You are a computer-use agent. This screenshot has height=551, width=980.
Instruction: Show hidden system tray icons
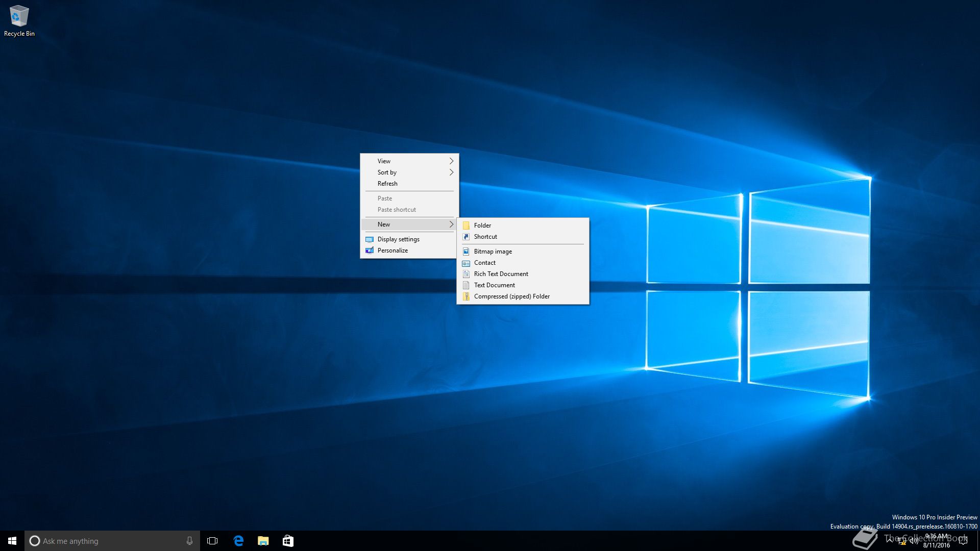click(890, 540)
